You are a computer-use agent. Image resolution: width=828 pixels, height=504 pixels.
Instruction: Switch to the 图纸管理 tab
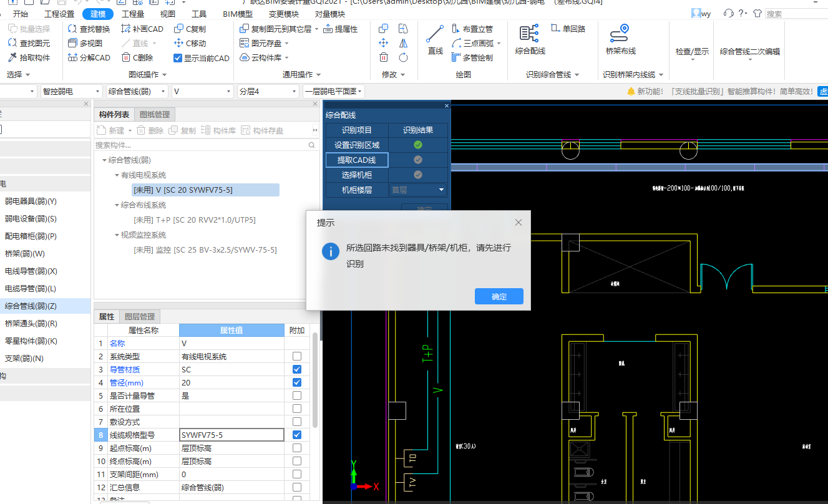[x=155, y=114]
